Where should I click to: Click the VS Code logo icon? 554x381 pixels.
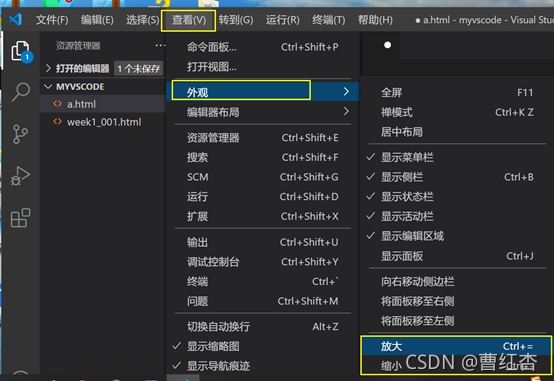pyautogui.click(x=16, y=19)
